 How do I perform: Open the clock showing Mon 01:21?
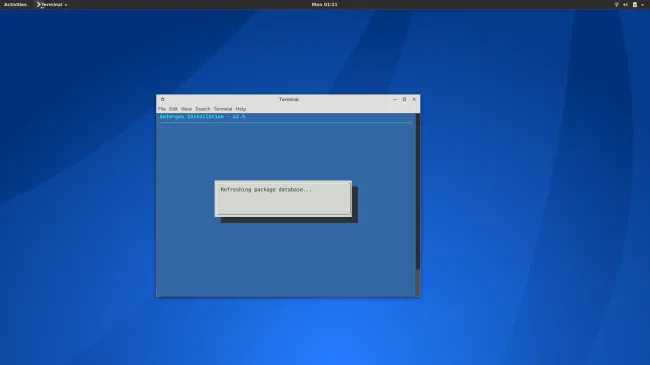[x=325, y=5]
